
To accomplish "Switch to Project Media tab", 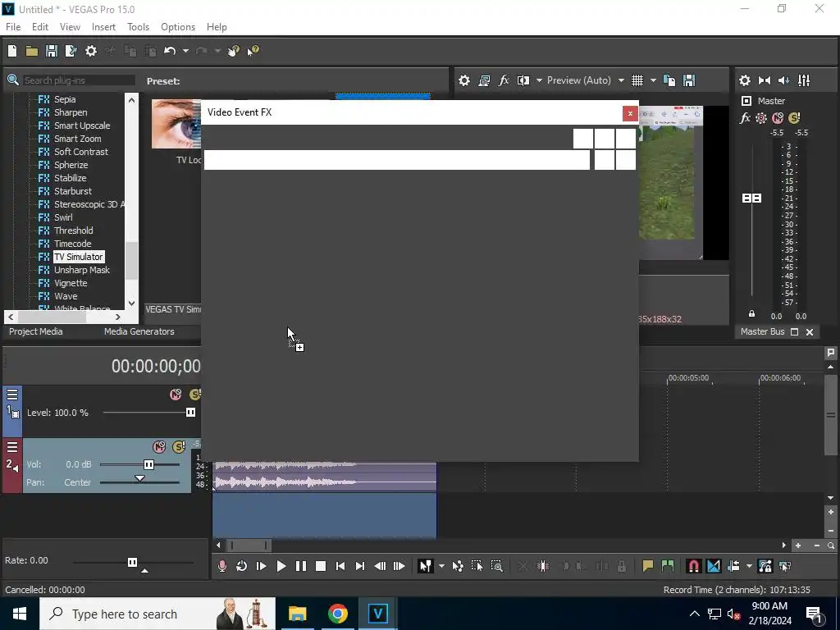I will pyautogui.click(x=36, y=331).
